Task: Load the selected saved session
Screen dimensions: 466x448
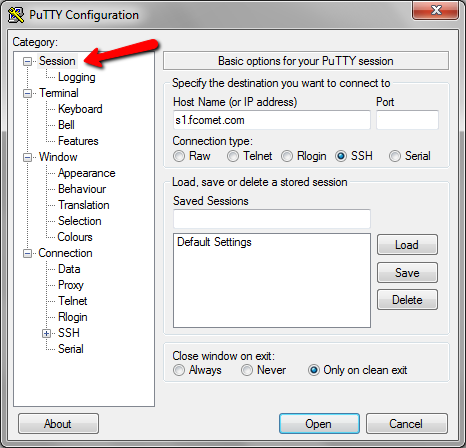Action: click(407, 245)
